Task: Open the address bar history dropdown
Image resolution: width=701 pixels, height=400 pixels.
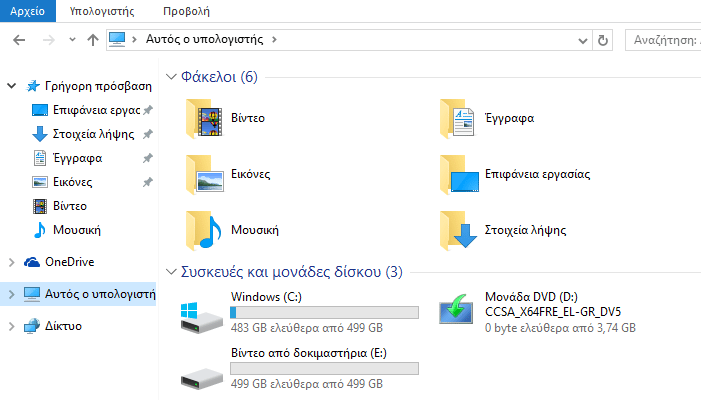Action: pos(583,41)
